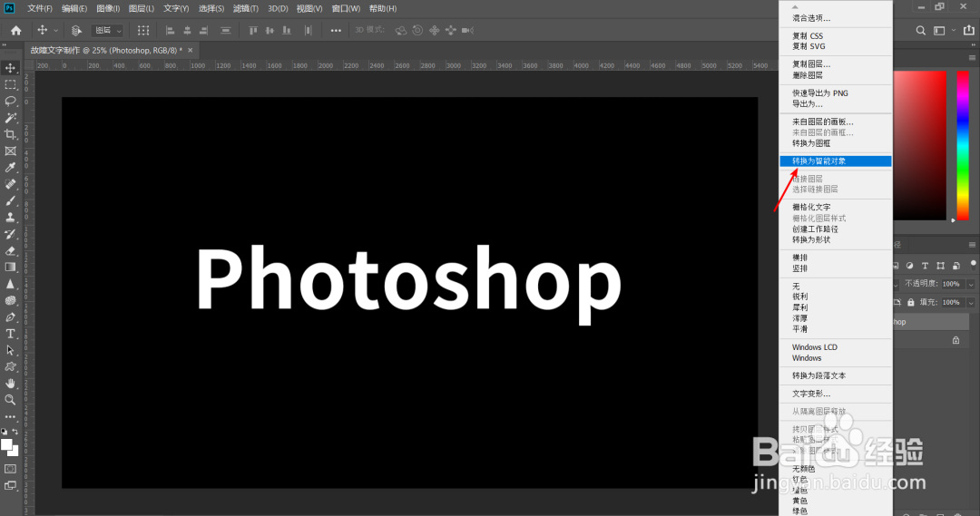Align top edges in options bar
980x516 pixels.
coord(253,30)
